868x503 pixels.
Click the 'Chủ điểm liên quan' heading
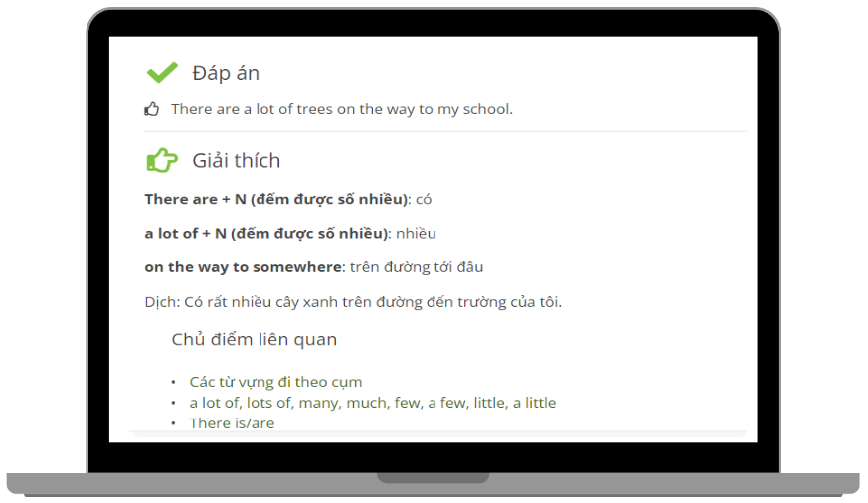254,340
